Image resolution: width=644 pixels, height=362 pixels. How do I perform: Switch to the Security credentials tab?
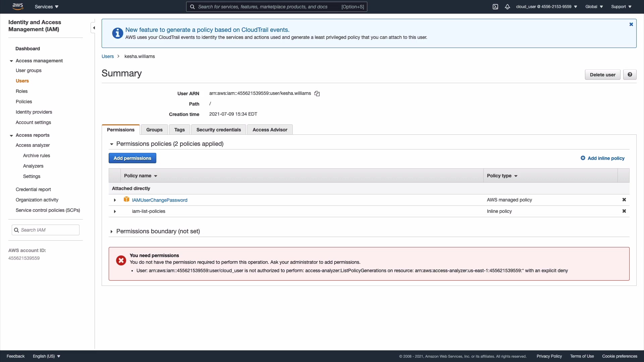click(x=218, y=130)
